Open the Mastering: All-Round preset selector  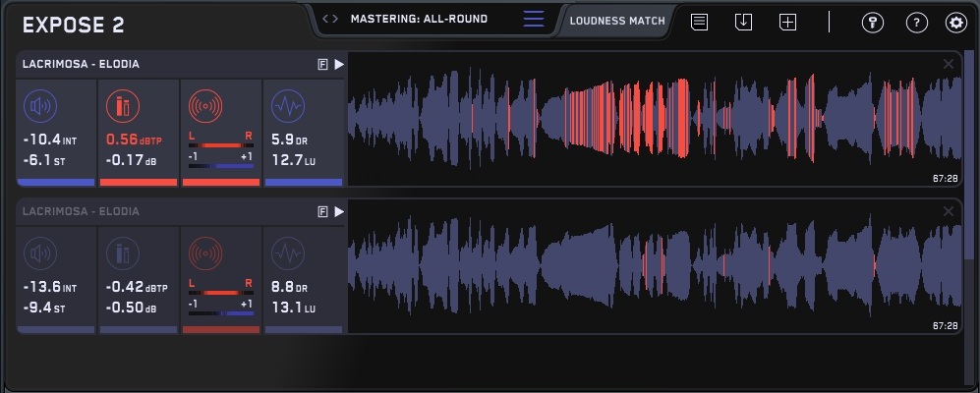tap(419, 19)
